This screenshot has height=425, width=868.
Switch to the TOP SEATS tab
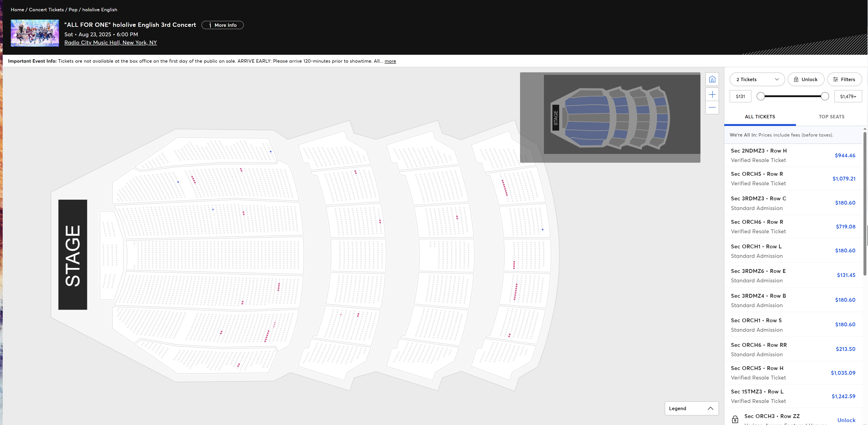point(832,117)
